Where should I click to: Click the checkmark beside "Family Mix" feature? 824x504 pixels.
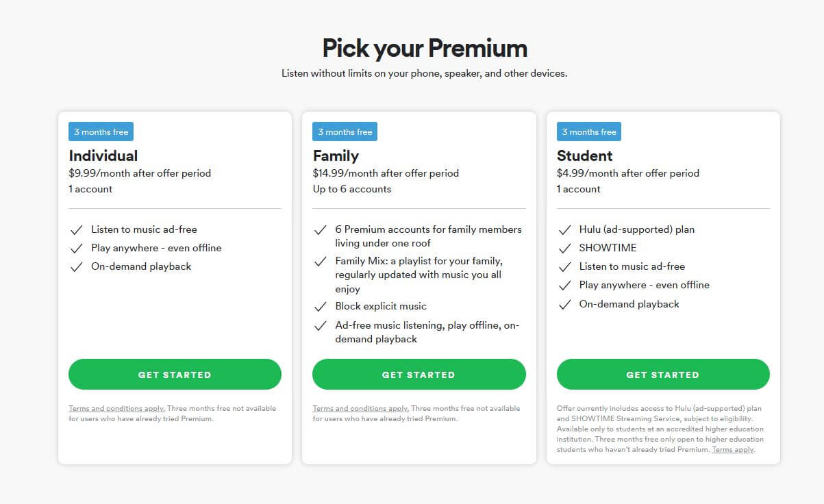pyautogui.click(x=321, y=262)
